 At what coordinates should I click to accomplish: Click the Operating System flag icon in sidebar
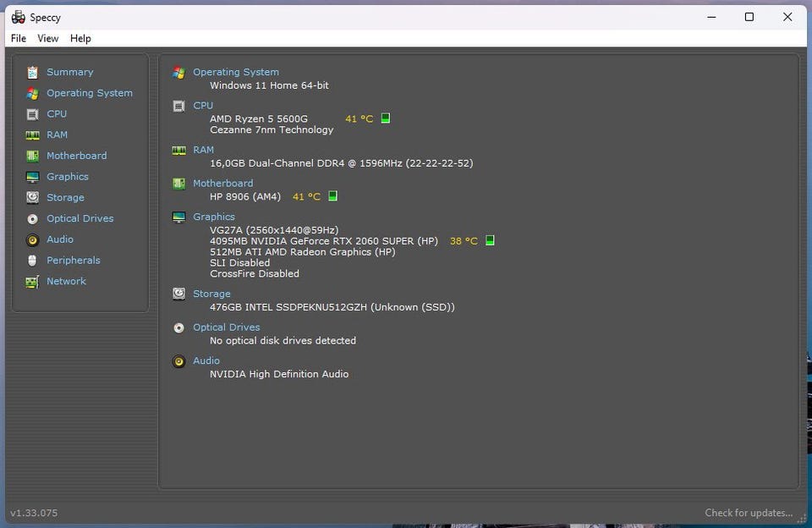(x=32, y=93)
